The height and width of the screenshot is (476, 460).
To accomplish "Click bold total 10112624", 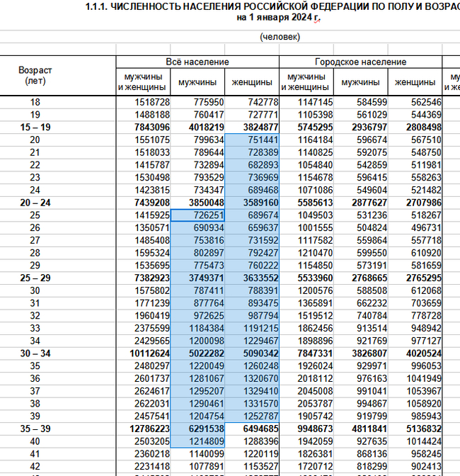I will [x=143, y=353].
